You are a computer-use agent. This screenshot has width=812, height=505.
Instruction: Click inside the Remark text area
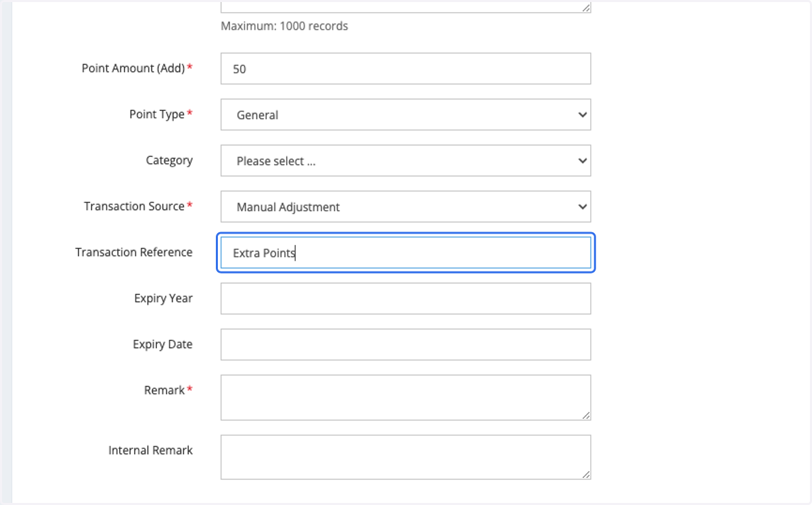click(x=405, y=397)
